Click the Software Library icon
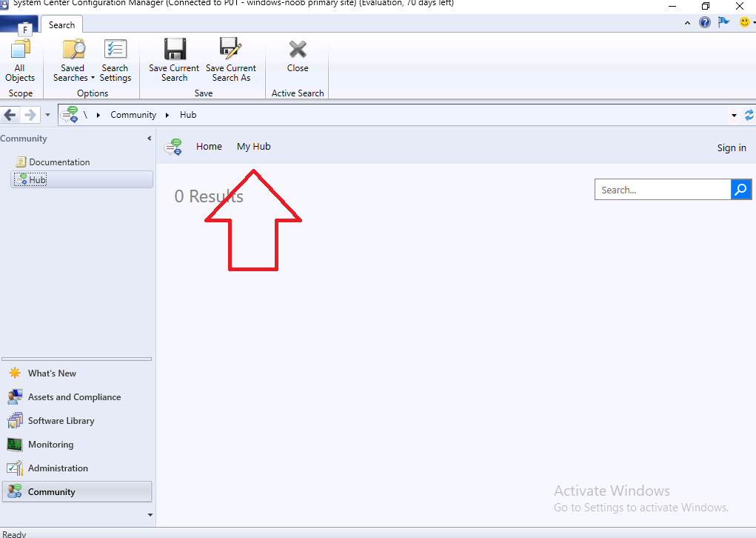 [x=15, y=420]
